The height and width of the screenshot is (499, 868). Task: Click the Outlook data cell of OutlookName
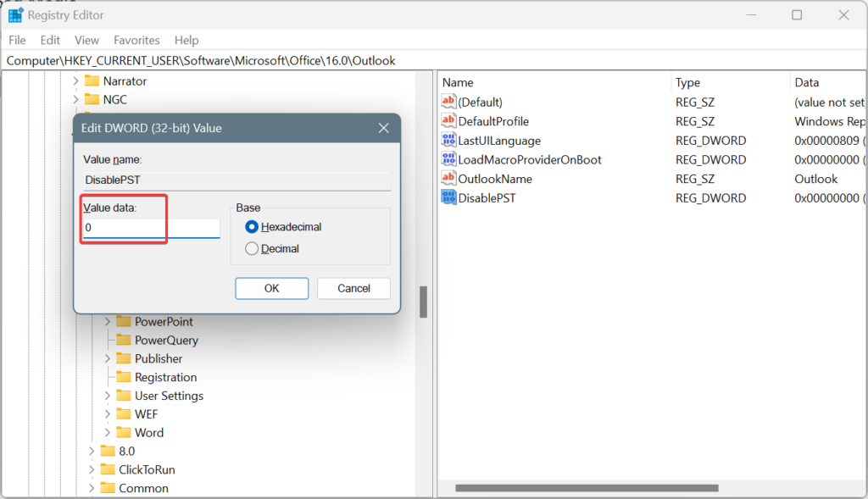pos(816,180)
